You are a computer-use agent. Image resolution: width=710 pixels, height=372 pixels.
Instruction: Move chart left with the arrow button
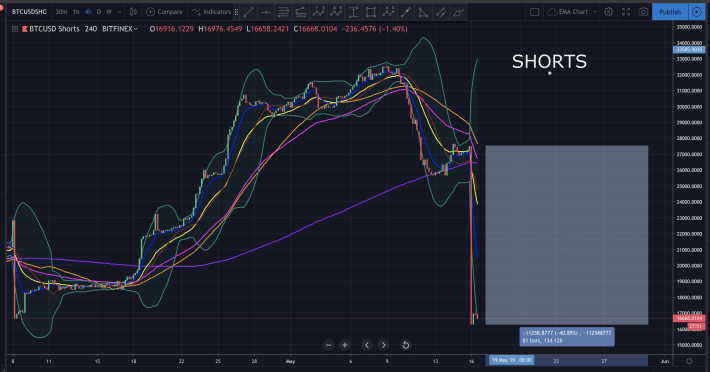point(367,345)
